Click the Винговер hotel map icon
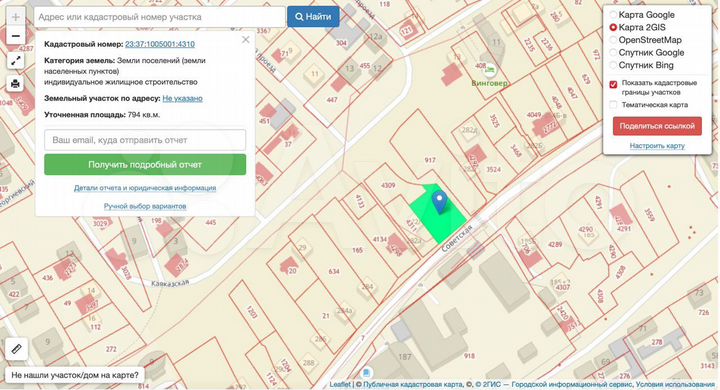The height and width of the screenshot is (390, 720). (490, 70)
